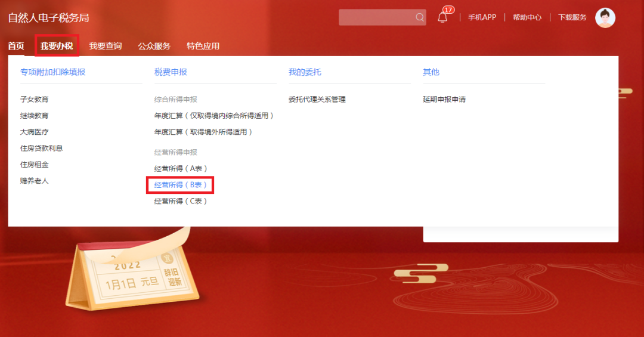
Task: Open 住房贷款利息 deduction entry
Action: click(41, 148)
